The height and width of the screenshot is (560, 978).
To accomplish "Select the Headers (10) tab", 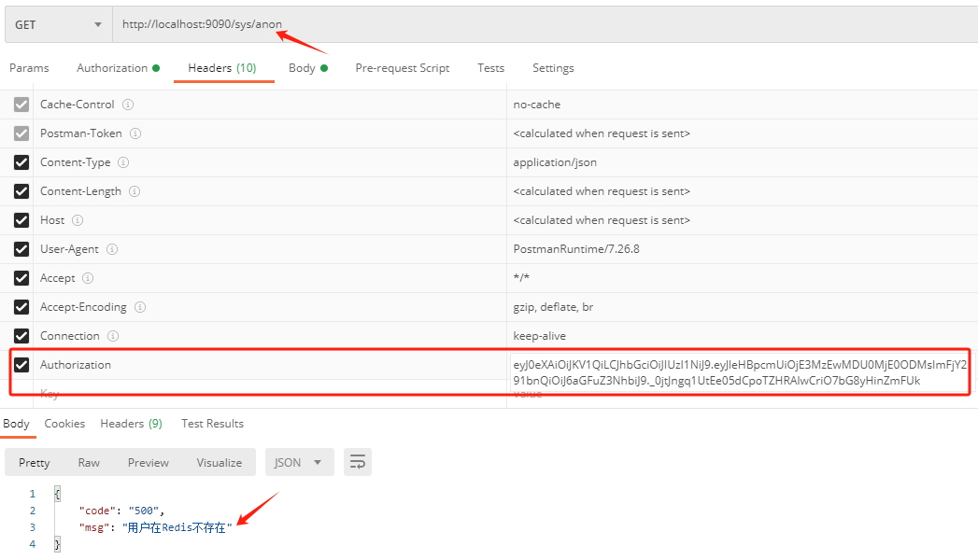I will [222, 68].
